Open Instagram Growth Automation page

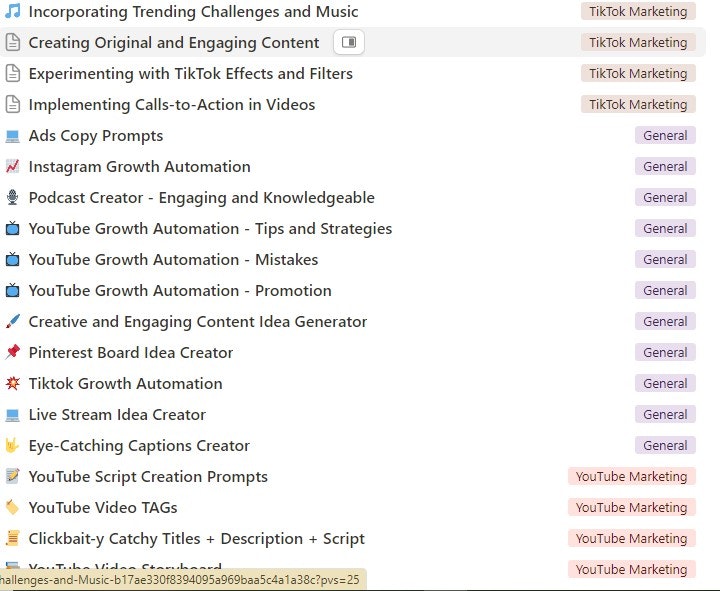coord(140,166)
